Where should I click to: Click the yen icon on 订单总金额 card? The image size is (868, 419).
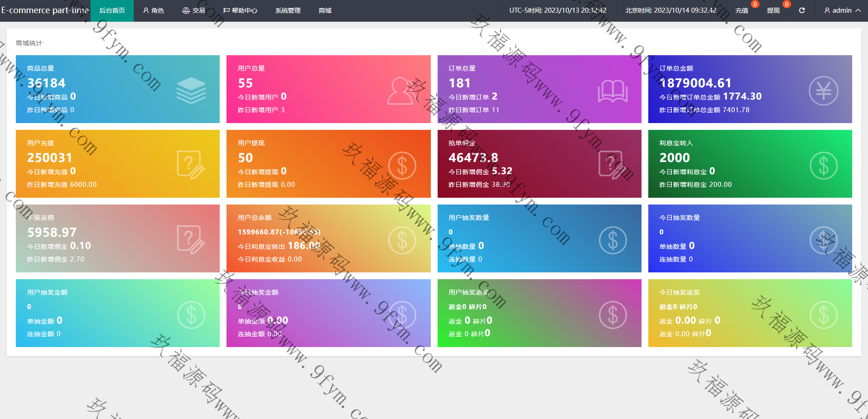pyautogui.click(x=823, y=91)
